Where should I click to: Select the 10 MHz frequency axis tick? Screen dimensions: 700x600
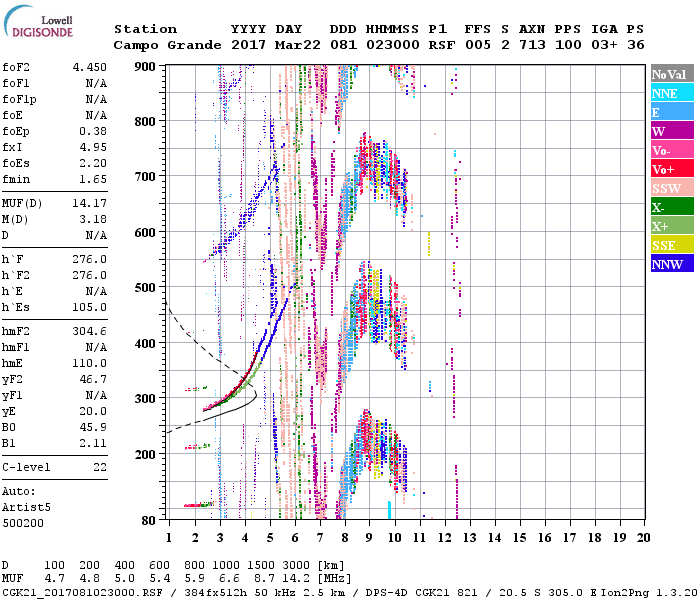(x=394, y=537)
